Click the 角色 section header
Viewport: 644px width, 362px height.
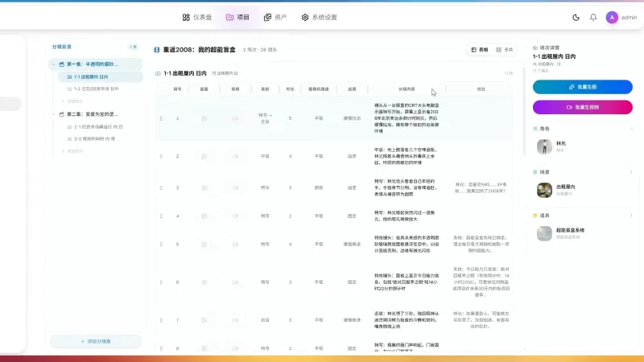coord(541,129)
